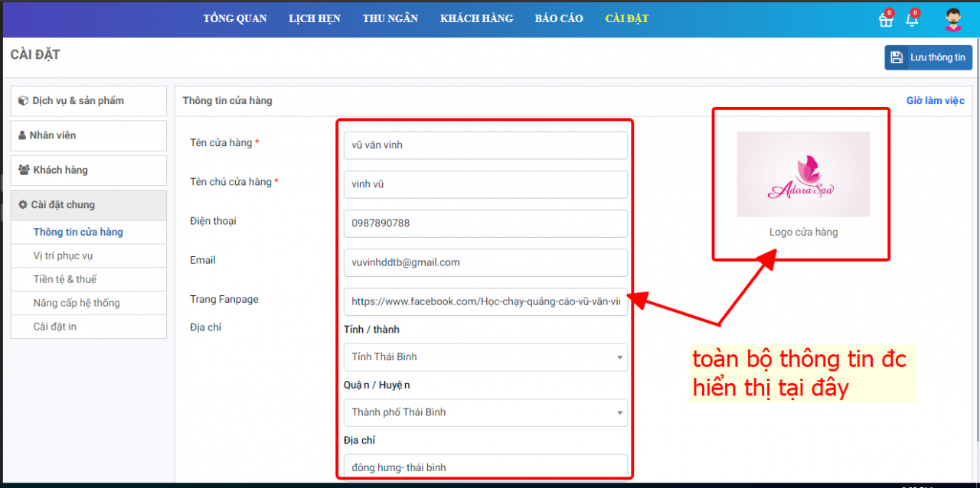The width and height of the screenshot is (980, 488).
Task: Collapse the Cài đặt chung gear section
Action: (x=88, y=205)
